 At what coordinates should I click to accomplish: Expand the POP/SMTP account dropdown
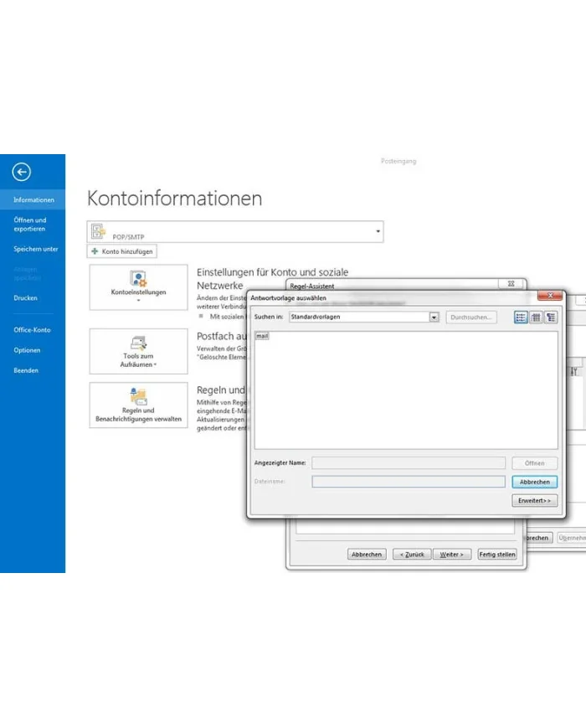[378, 231]
